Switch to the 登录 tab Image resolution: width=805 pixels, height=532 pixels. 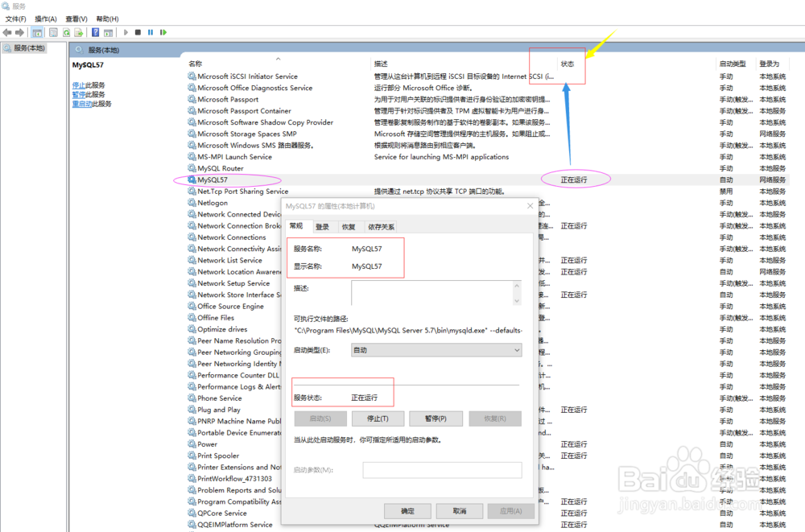point(323,227)
